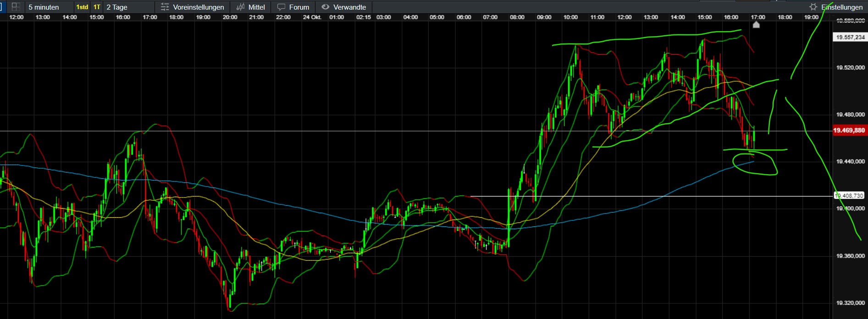This screenshot has height=319, width=868.
Task: Show Verwandte related instruments eye button
Action: tap(344, 7)
